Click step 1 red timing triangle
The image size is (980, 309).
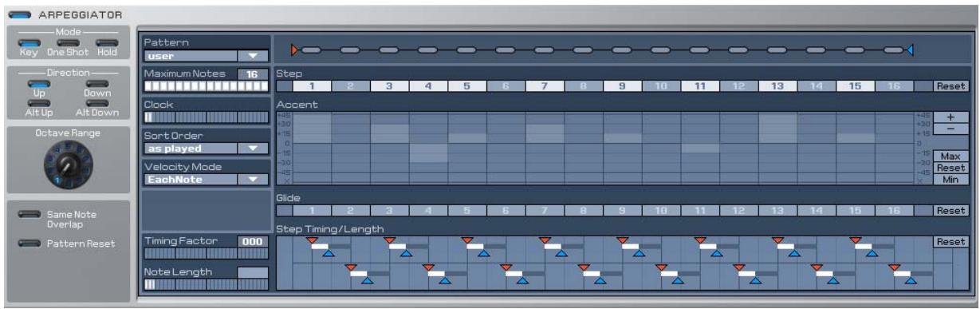point(312,240)
